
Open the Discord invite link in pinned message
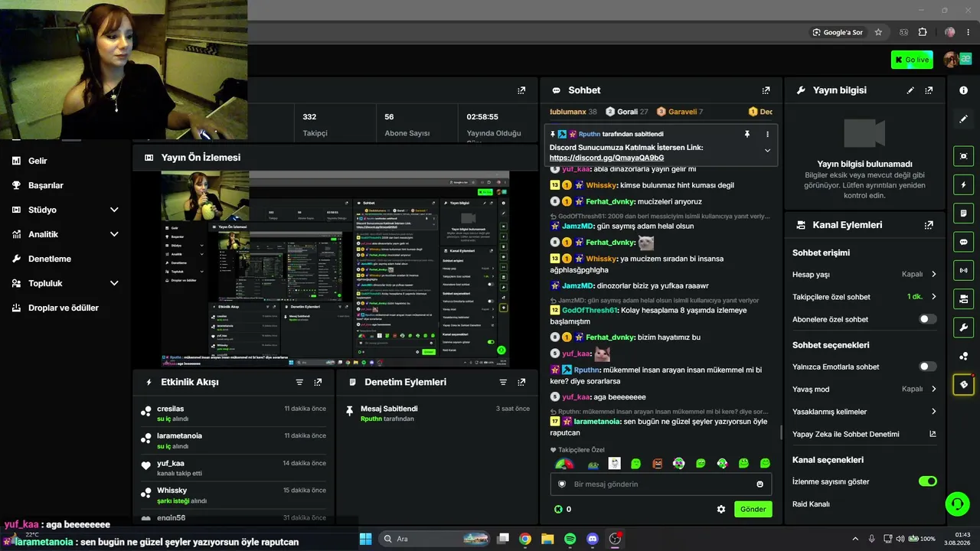click(x=606, y=158)
